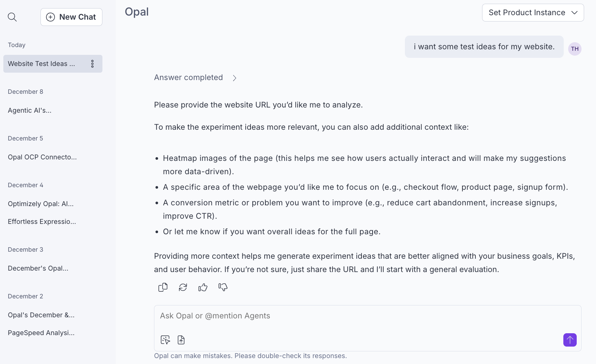
Task: Click the TH user avatar
Action: (x=574, y=49)
